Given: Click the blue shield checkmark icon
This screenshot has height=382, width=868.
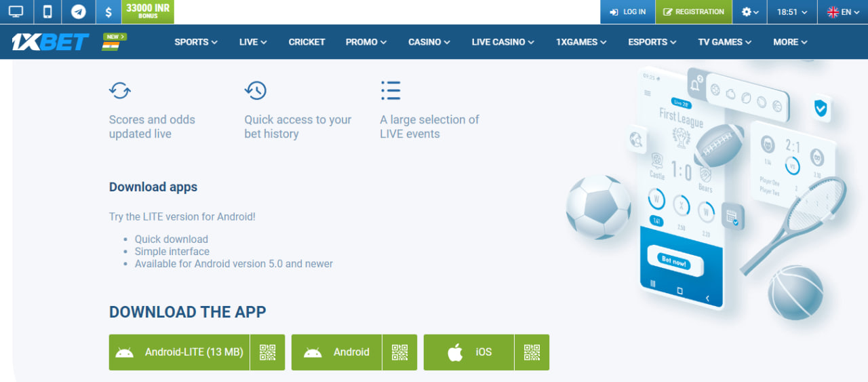Looking at the screenshot, I should (x=821, y=107).
